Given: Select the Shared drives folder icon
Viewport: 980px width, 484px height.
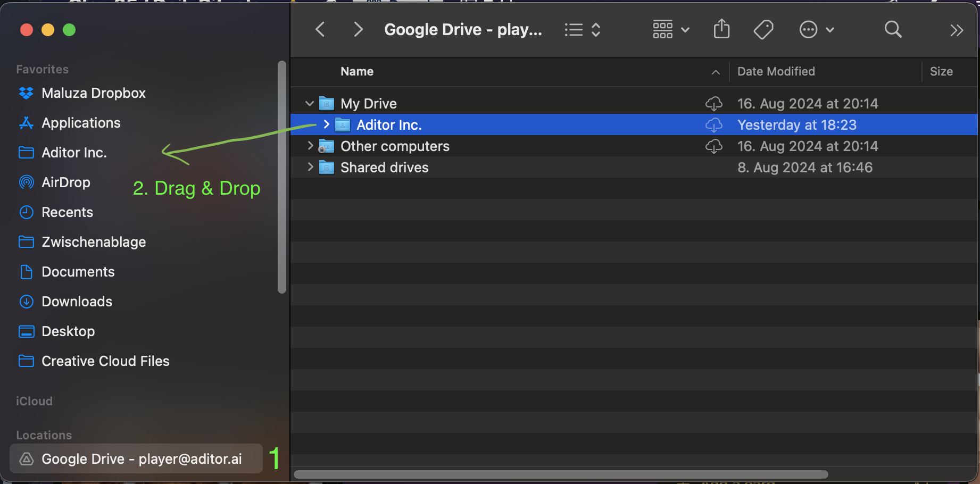Looking at the screenshot, I should tap(326, 167).
